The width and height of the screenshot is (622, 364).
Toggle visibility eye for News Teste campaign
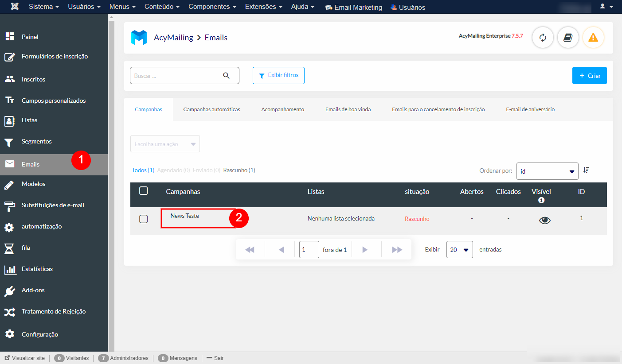(x=544, y=219)
